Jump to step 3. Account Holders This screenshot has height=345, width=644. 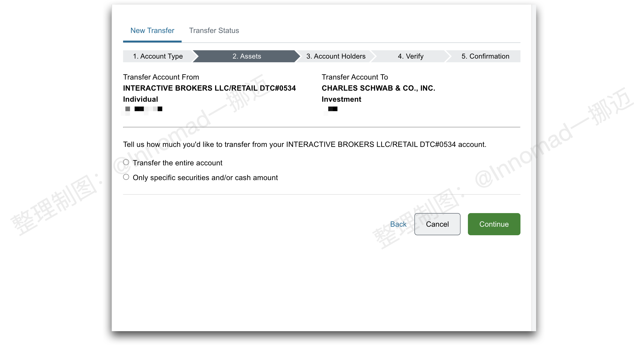336,56
